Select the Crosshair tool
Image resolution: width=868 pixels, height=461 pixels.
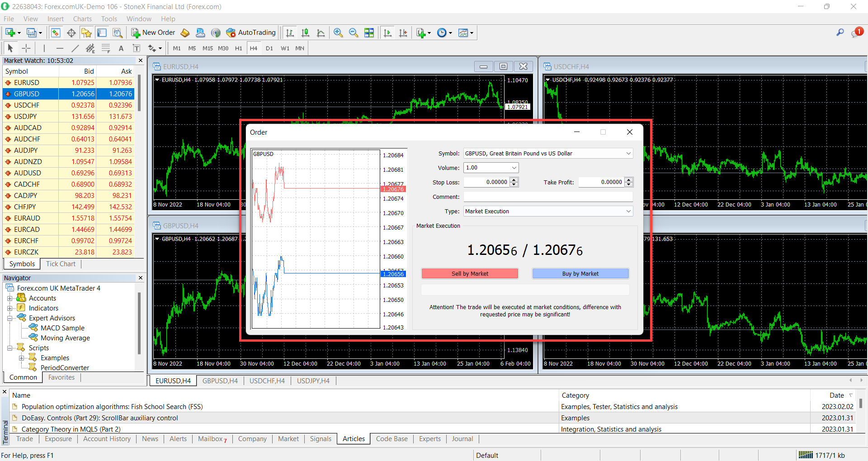pos(26,48)
